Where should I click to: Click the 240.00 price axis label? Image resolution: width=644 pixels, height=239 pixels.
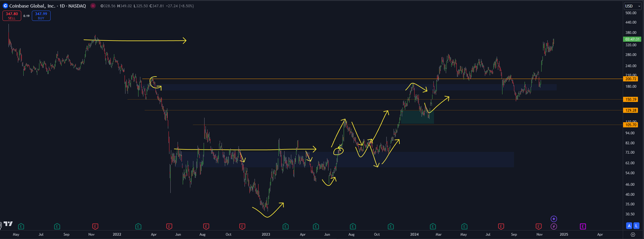631,66
